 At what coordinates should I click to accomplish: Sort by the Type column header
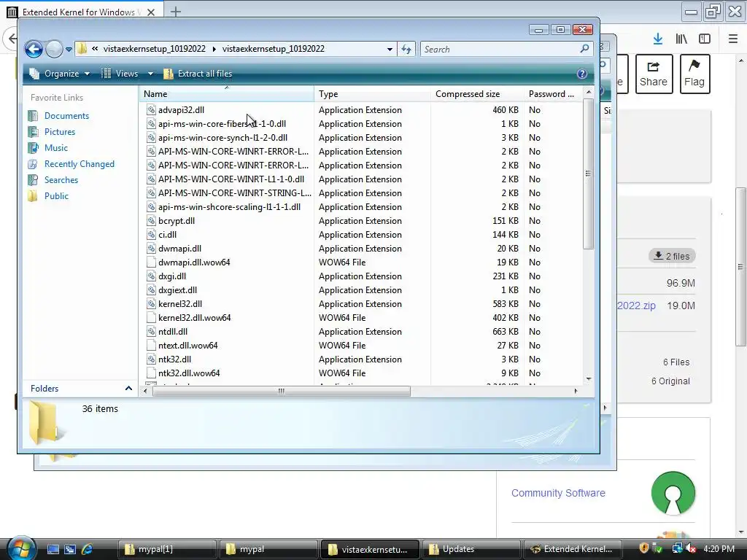tap(372, 94)
